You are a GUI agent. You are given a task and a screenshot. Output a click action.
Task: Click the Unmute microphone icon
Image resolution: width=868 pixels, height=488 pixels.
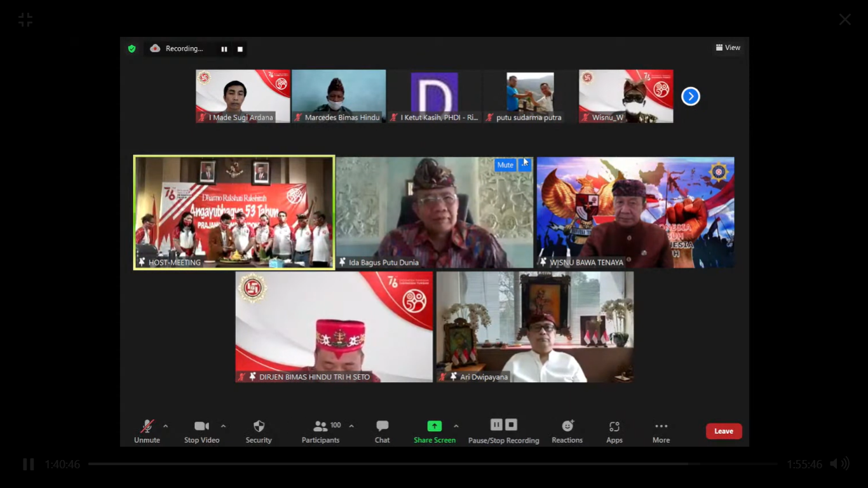tap(147, 426)
